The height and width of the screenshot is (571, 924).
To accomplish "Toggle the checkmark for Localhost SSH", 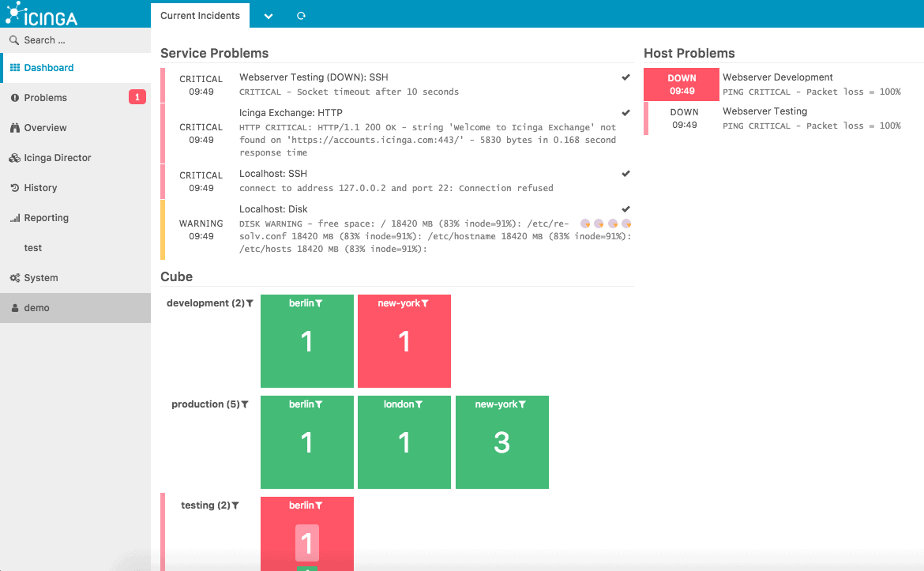I will click(625, 174).
